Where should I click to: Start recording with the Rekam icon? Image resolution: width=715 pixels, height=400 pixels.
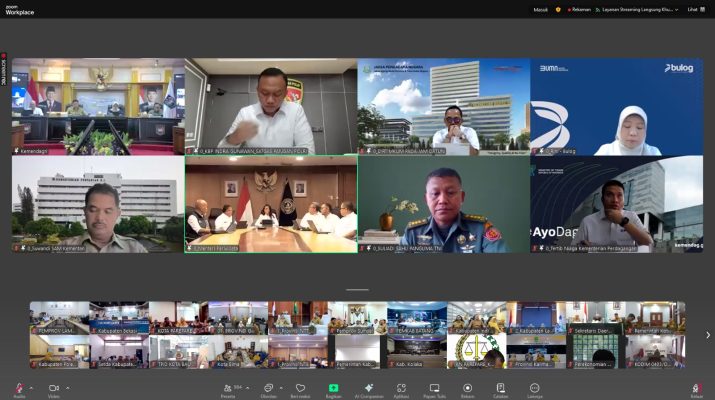[467, 387]
